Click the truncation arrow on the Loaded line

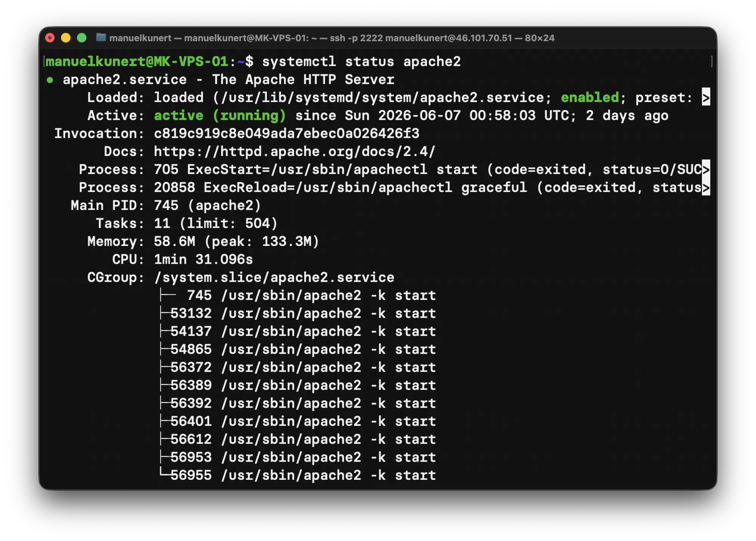(706, 97)
